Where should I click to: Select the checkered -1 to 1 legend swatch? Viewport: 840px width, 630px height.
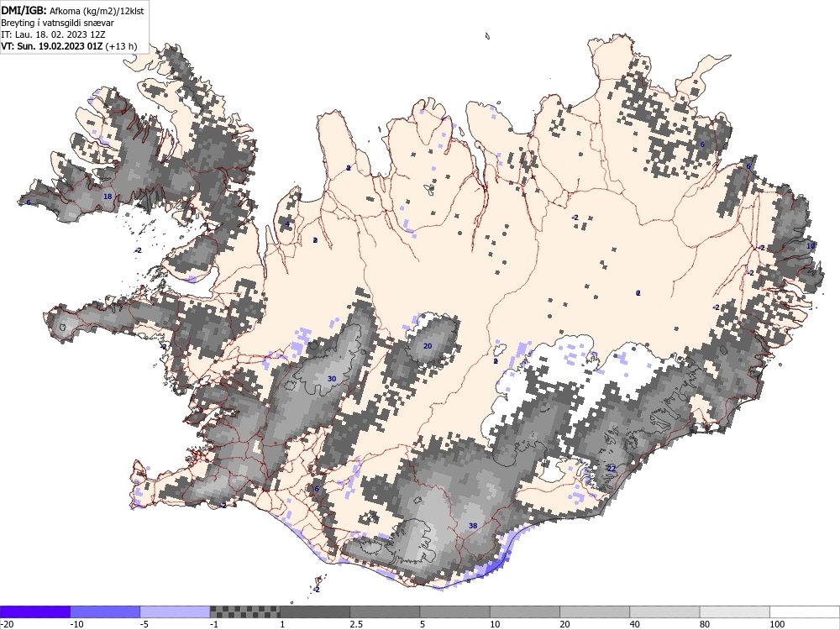(244, 612)
